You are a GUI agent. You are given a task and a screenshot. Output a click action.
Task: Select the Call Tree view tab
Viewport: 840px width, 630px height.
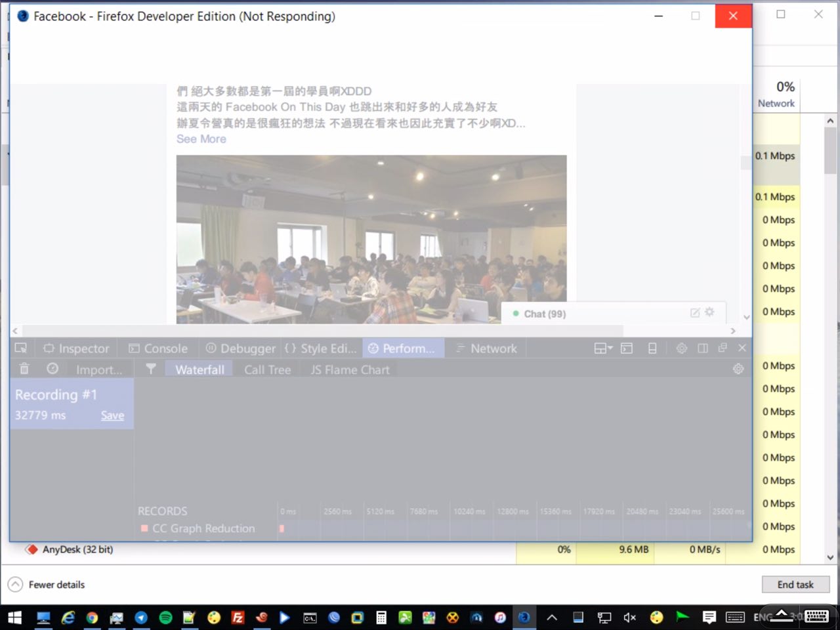267,370
